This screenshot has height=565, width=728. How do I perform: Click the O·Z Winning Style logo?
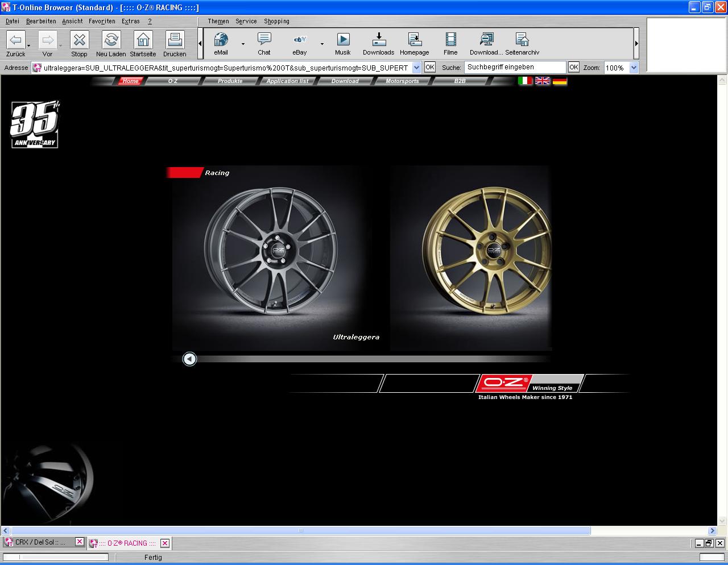(529, 384)
